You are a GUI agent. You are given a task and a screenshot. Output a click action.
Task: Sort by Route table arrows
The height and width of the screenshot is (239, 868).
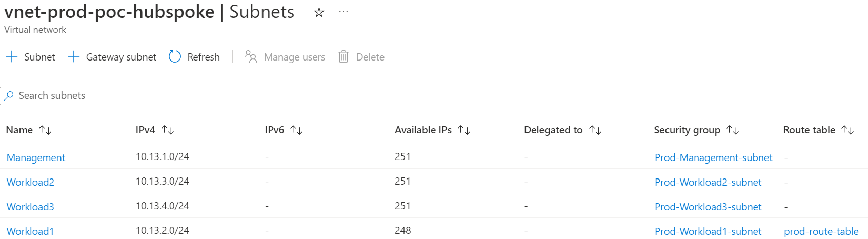847,130
